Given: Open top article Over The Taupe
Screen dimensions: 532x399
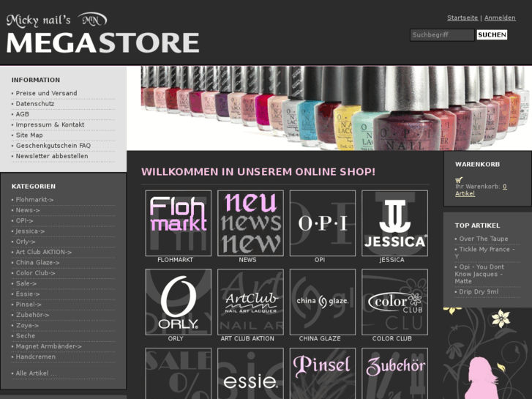Looking at the screenshot, I should click(484, 239).
